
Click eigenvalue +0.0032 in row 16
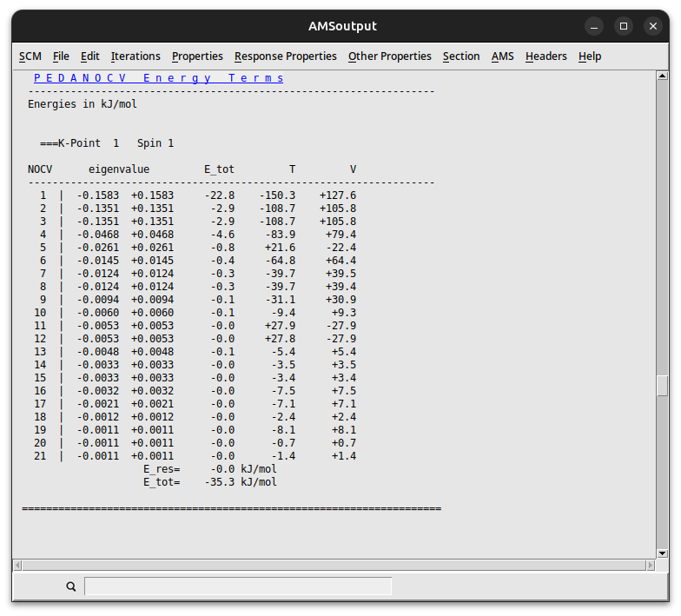[x=153, y=391]
